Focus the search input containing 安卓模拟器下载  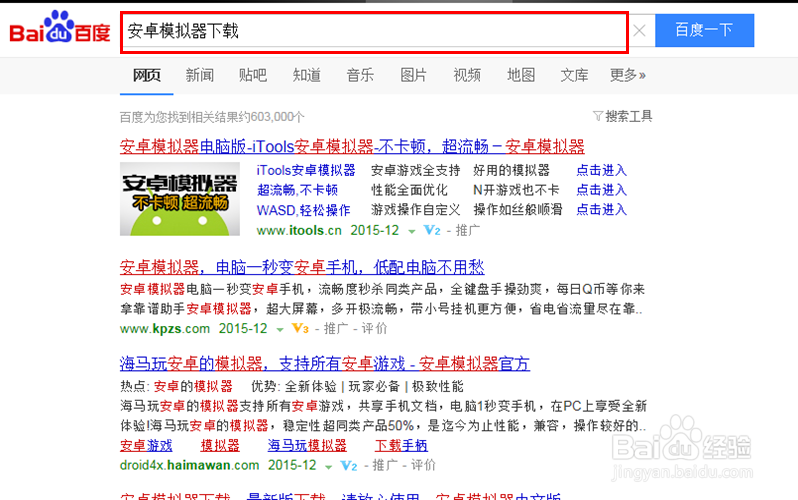(375, 33)
